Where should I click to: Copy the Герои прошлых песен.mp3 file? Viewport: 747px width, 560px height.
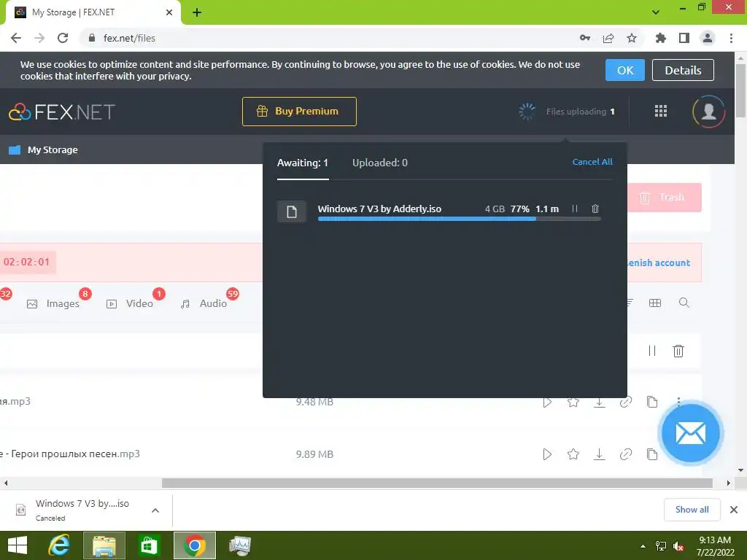pyautogui.click(x=651, y=454)
